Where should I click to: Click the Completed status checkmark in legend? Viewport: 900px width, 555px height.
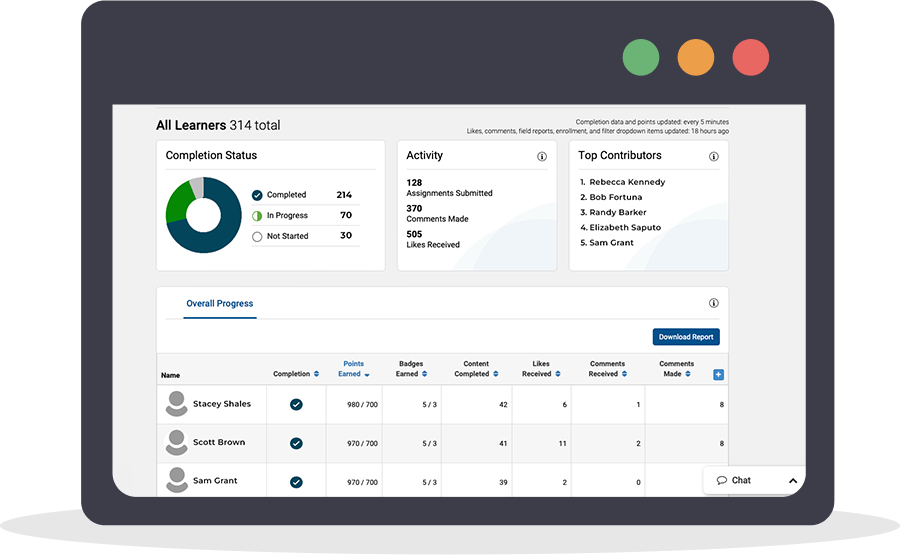click(257, 195)
